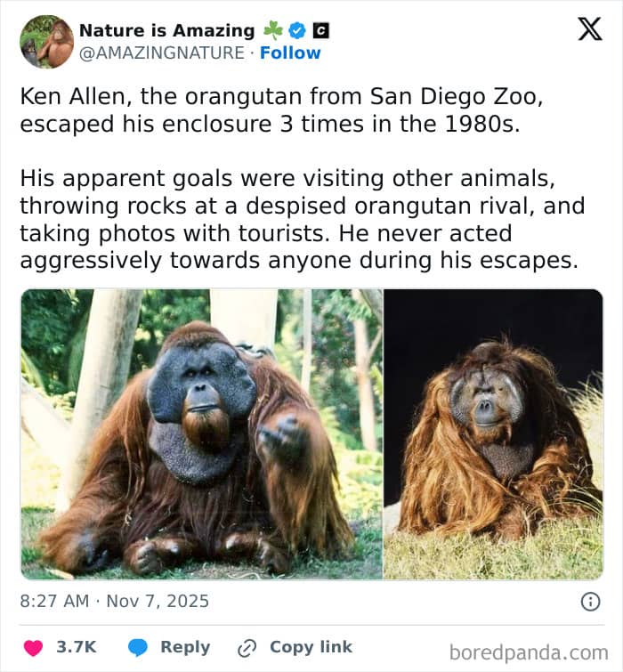Image resolution: width=623 pixels, height=672 pixels.
Task: Click the Copy link text button
Action: click(311, 647)
